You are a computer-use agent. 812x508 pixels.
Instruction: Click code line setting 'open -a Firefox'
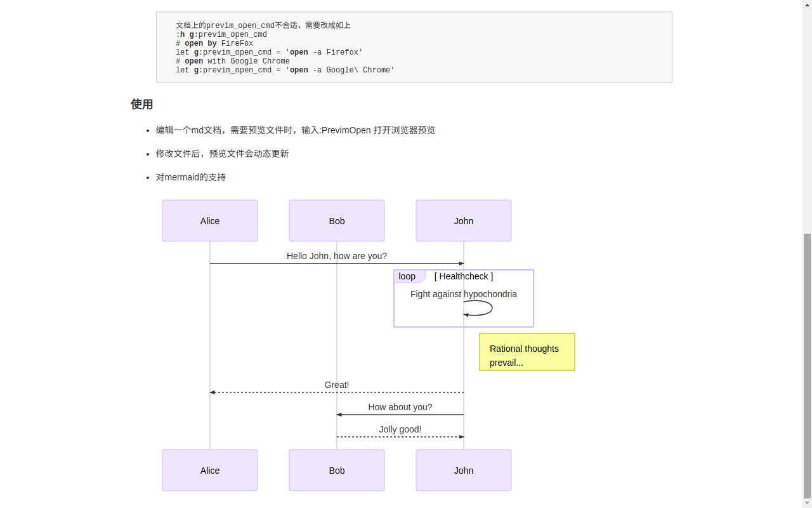pos(270,52)
